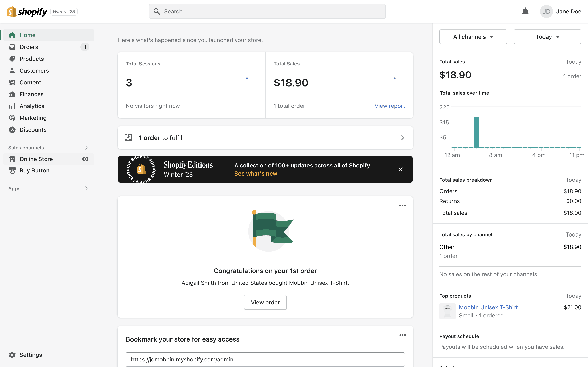The width and height of the screenshot is (588, 367).
Task: Click the Buy Button channel icon
Action: 12,170
